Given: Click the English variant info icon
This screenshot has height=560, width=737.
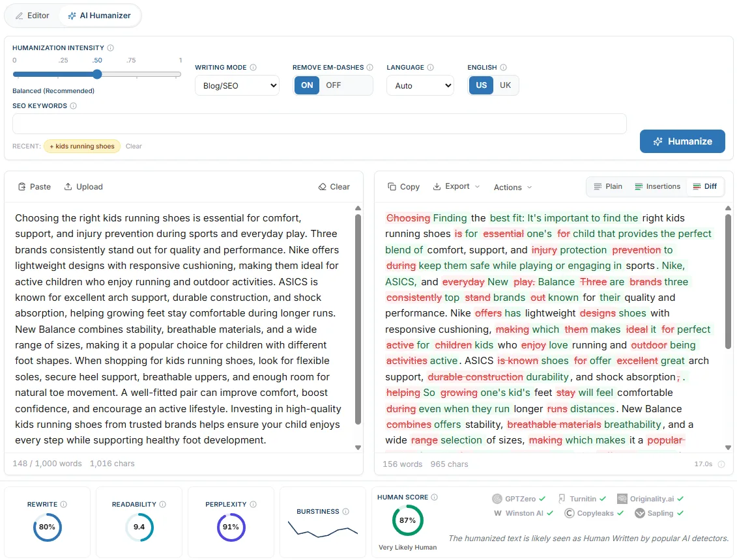Looking at the screenshot, I should click(x=504, y=67).
